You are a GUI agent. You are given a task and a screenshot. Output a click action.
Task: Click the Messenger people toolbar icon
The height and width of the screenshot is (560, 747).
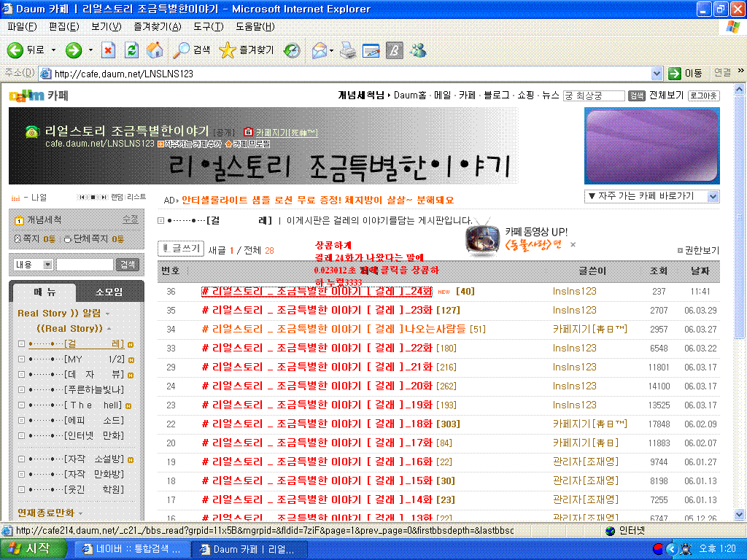(x=418, y=50)
